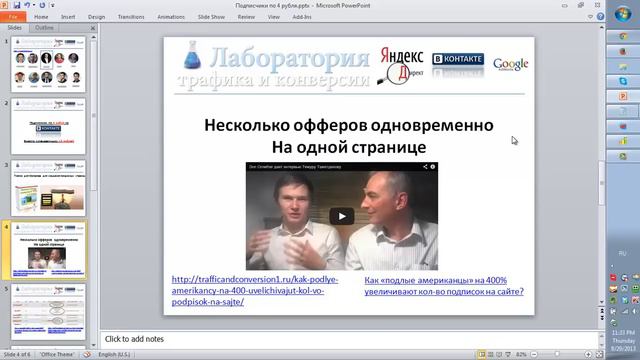
Task: Go to previous slide using double-arrow button
Action: coord(602,311)
